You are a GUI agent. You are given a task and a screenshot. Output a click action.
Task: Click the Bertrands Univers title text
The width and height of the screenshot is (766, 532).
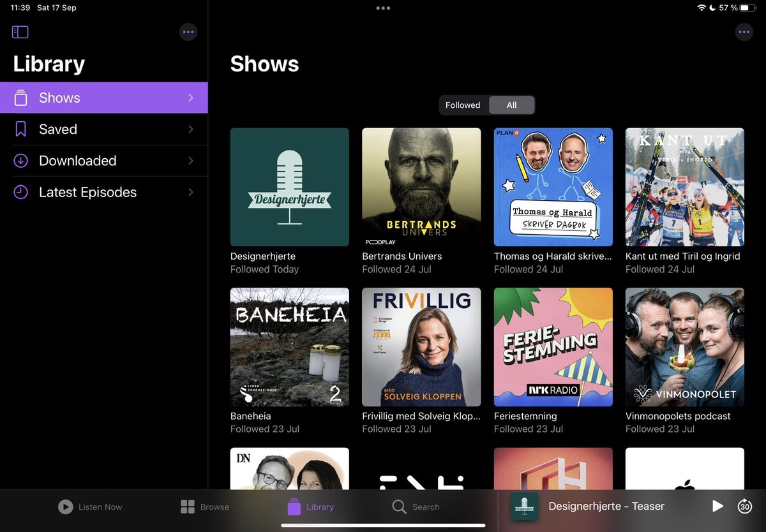pos(402,256)
